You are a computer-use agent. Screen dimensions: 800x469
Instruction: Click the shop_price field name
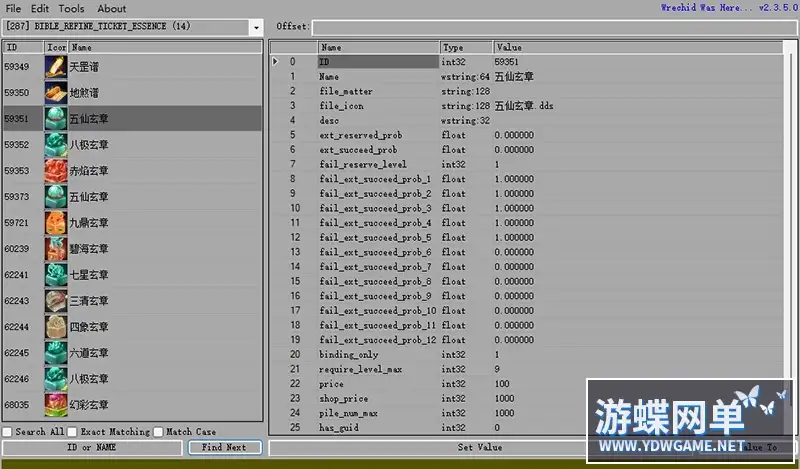click(x=343, y=399)
